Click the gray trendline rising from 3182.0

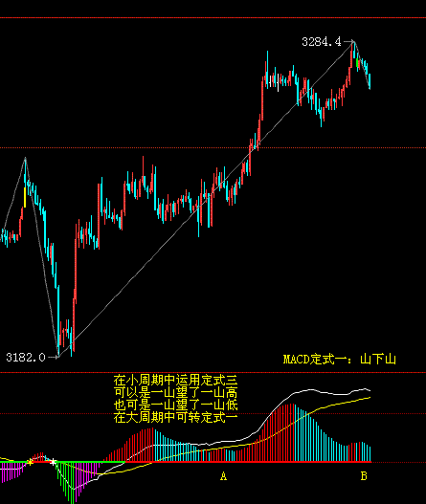(x=206, y=199)
